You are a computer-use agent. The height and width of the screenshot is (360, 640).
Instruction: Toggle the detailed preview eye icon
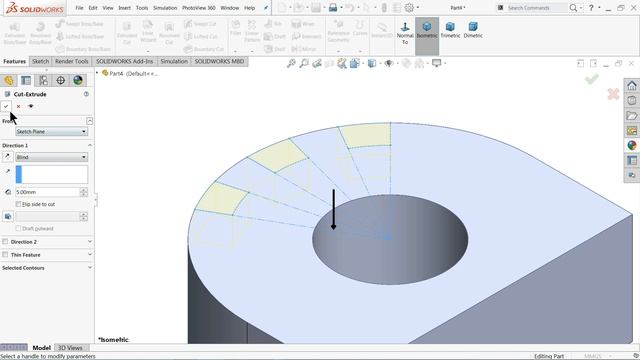(x=31, y=106)
